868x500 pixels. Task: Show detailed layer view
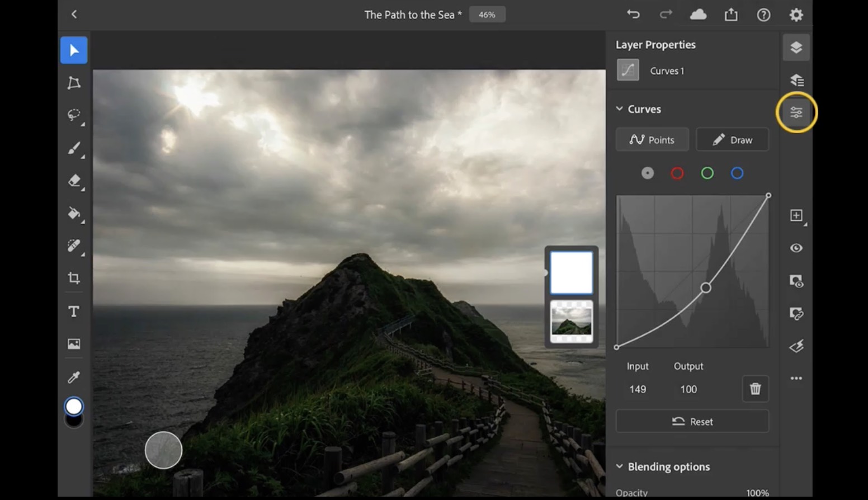pos(796,80)
